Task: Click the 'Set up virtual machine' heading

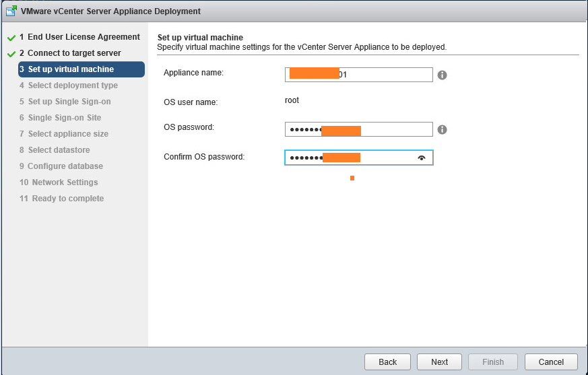Action: pyautogui.click(x=200, y=38)
